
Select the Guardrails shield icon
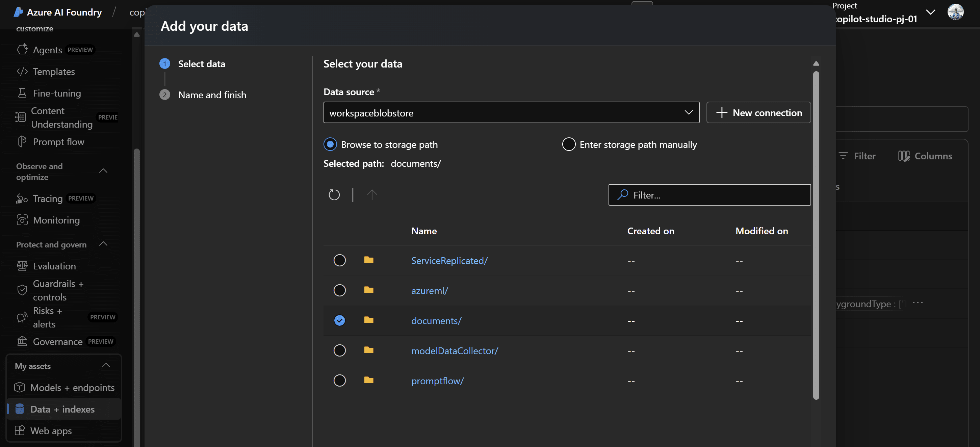click(22, 290)
